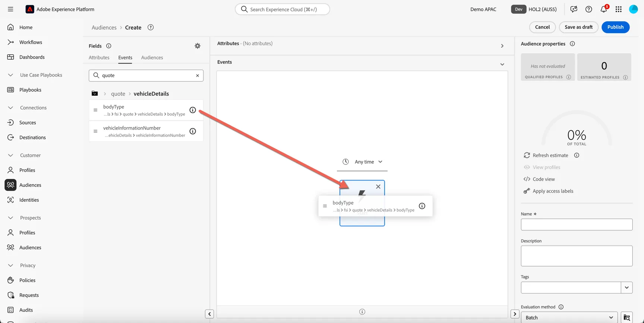644x323 pixels.
Task: Click the Refresh estimate icon
Action: [x=527, y=155]
